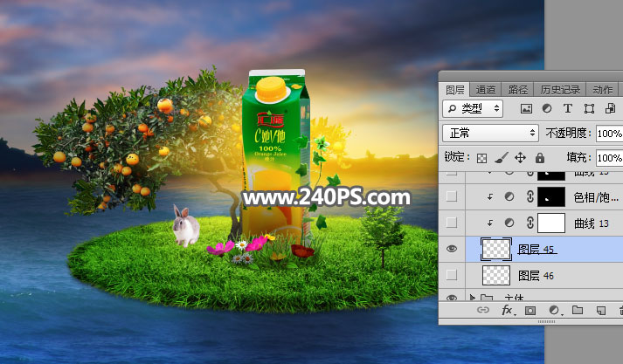Switch to the 历史记录 tab
The width and height of the screenshot is (623, 364).
coord(559,89)
